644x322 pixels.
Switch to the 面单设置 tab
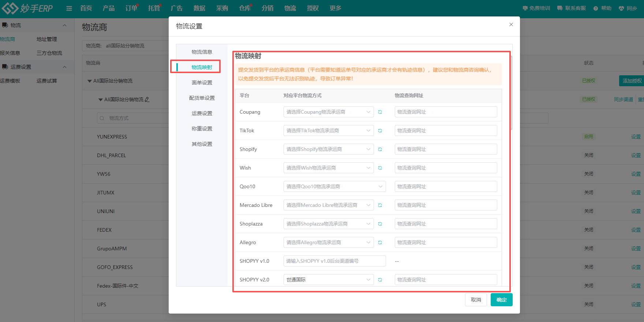pyautogui.click(x=202, y=83)
